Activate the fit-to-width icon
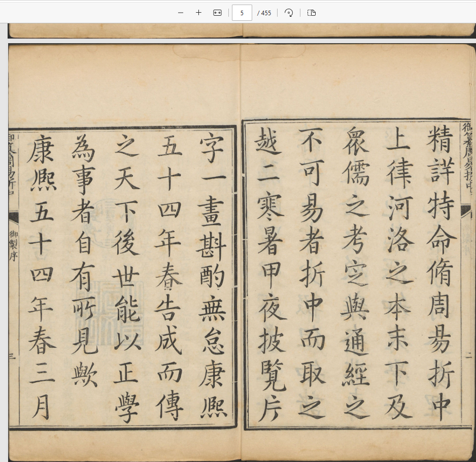 [217, 12]
